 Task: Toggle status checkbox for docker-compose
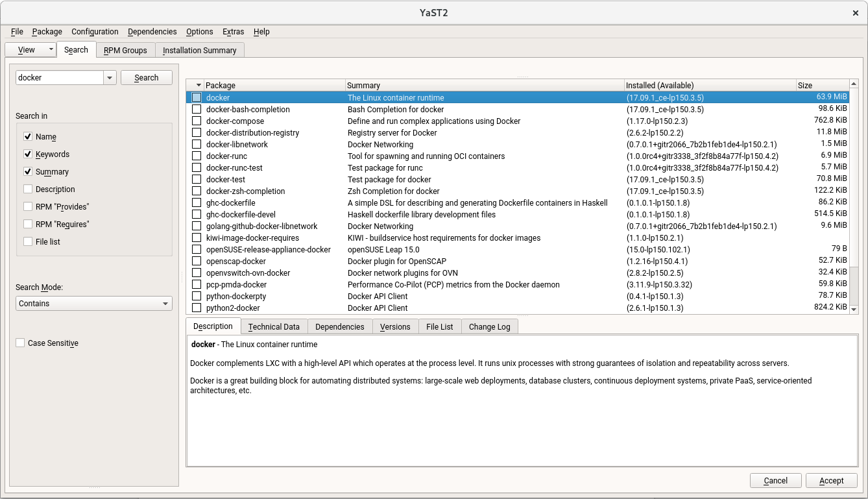click(x=197, y=121)
